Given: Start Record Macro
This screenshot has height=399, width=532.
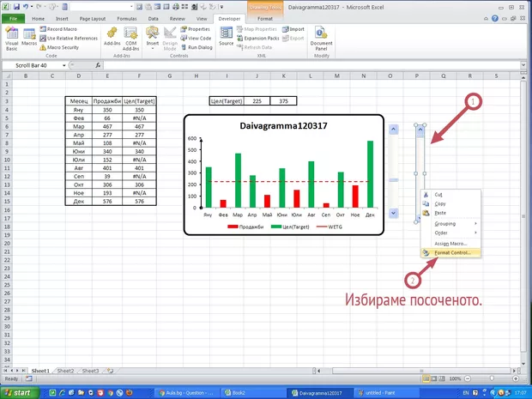Looking at the screenshot, I should pos(58,29).
